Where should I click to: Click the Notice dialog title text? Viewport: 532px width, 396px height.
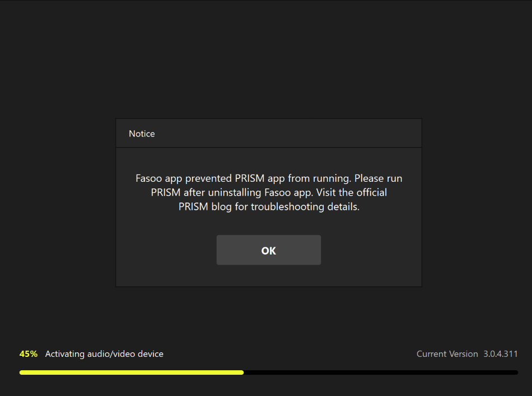click(x=142, y=134)
